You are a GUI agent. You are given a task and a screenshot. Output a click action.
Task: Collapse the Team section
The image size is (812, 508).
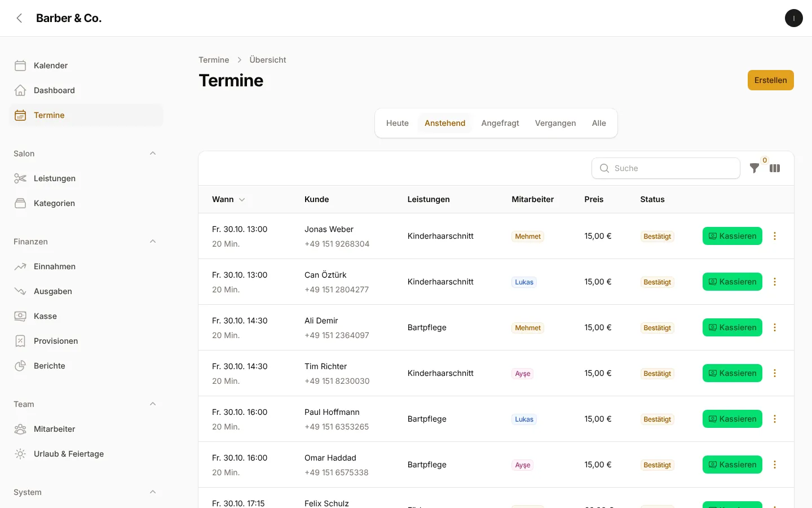coord(153,404)
